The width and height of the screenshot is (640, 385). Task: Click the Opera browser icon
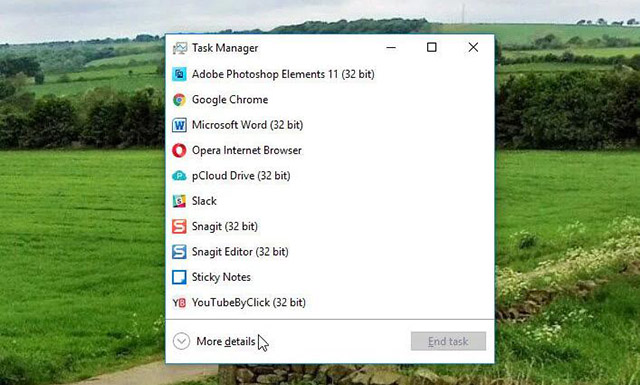click(179, 150)
